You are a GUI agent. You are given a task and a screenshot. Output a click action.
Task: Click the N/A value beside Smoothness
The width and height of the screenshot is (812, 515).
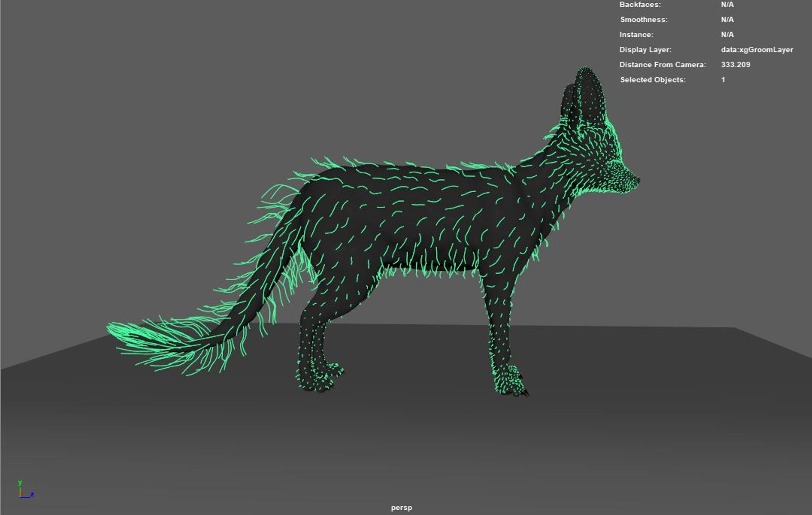[x=727, y=20]
